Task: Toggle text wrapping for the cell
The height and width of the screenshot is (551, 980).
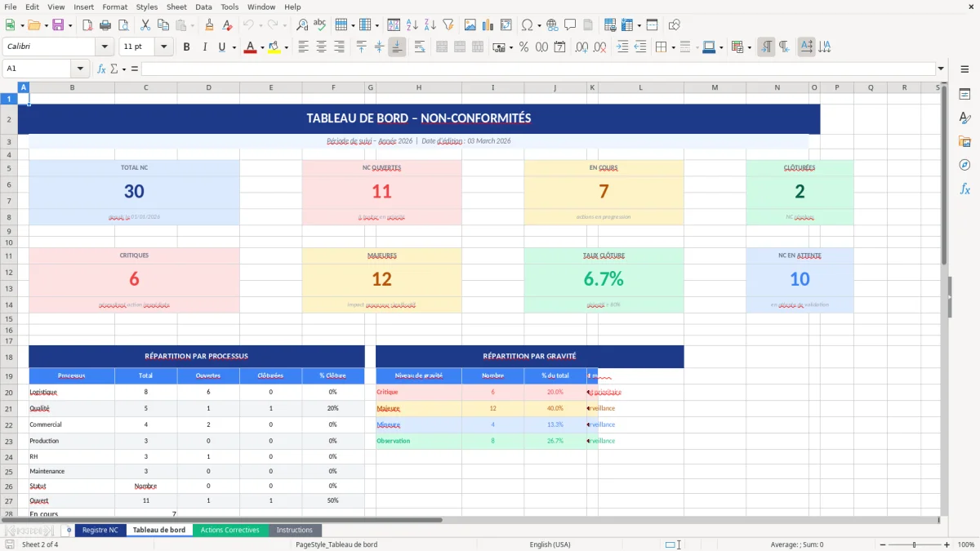Action: tap(420, 47)
